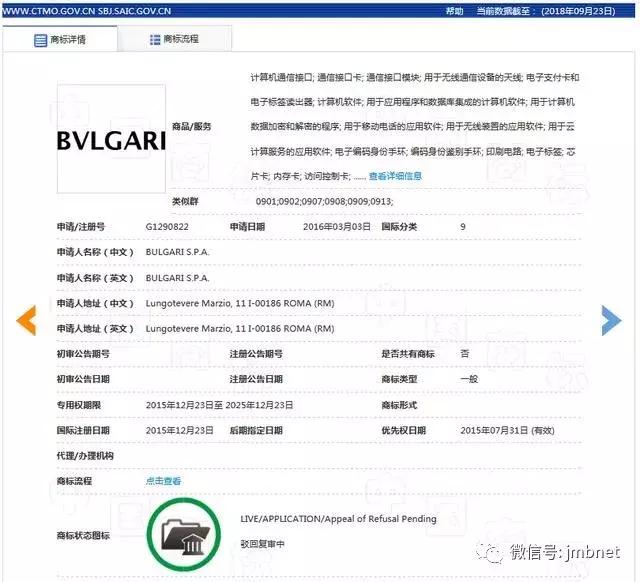640x582 pixels.
Task: Select the Chinese applicant address Lungotevere Marzio
Action: click(x=240, y=303)
